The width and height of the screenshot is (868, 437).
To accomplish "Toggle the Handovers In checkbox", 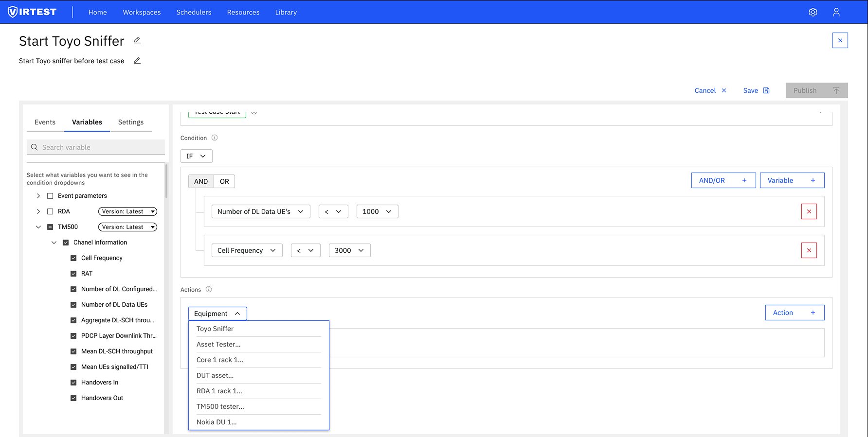I will pyautogui.click(x=73, y=383).
